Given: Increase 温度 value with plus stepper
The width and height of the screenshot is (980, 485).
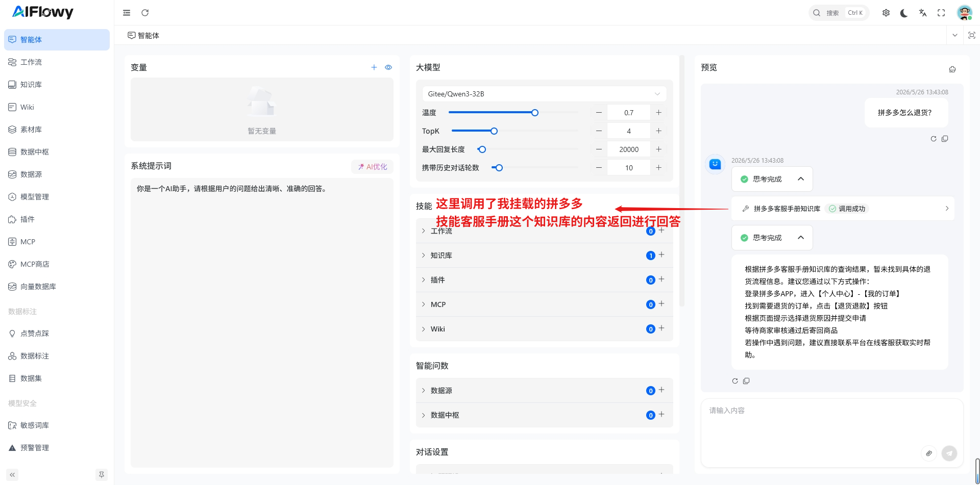Looking at the screenshot, I should [658, 113].
